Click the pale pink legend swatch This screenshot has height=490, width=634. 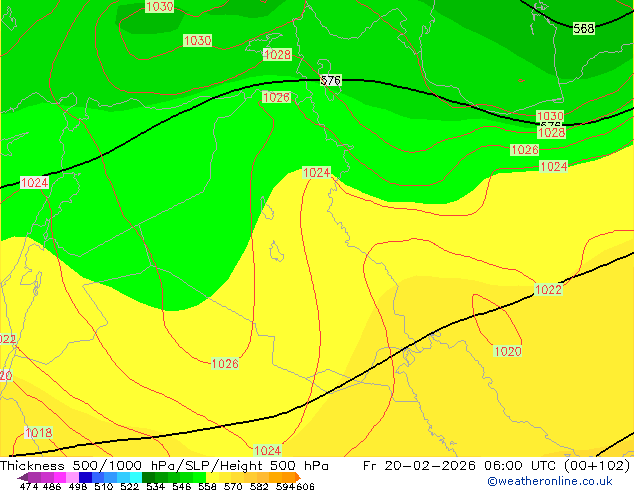(x=72, y=477)
